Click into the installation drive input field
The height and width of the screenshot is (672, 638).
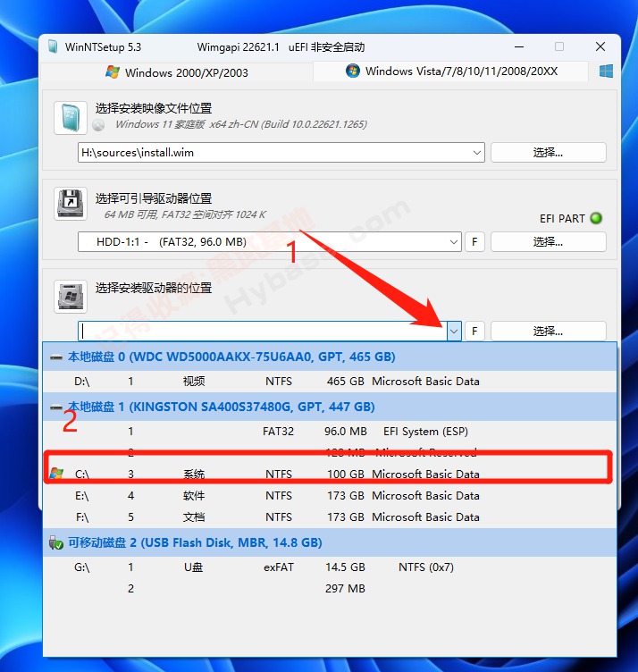tap(262, 331)
